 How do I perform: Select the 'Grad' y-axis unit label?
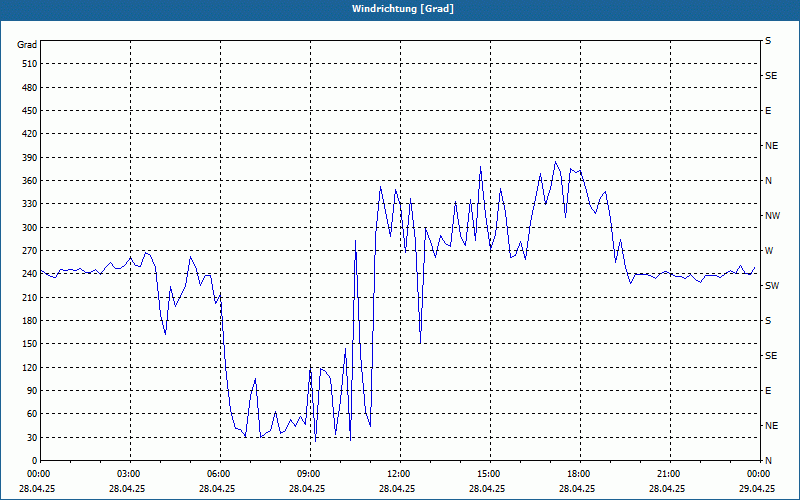(x=27, y=45)
